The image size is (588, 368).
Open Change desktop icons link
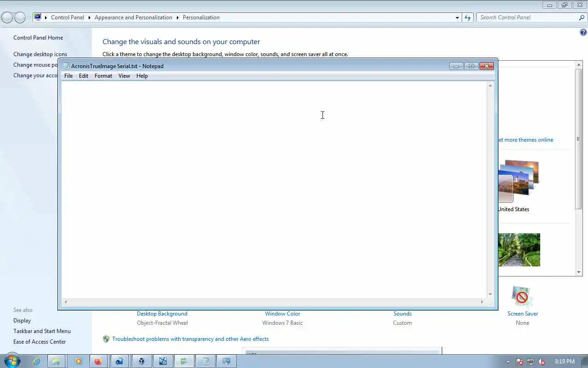coord(40,54)
